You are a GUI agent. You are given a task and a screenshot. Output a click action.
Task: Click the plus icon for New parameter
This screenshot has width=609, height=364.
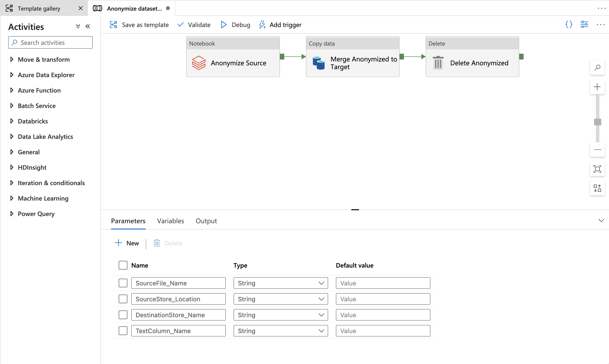[x=118, y=243]
